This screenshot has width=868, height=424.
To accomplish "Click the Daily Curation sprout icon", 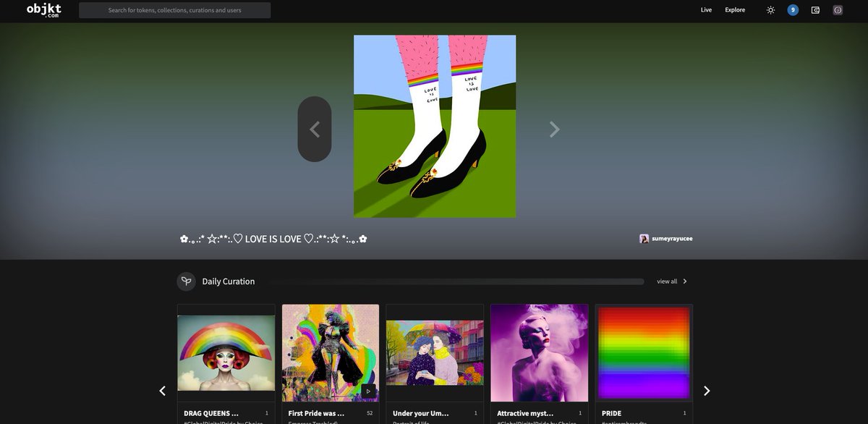I will click(x=186, y=281).
